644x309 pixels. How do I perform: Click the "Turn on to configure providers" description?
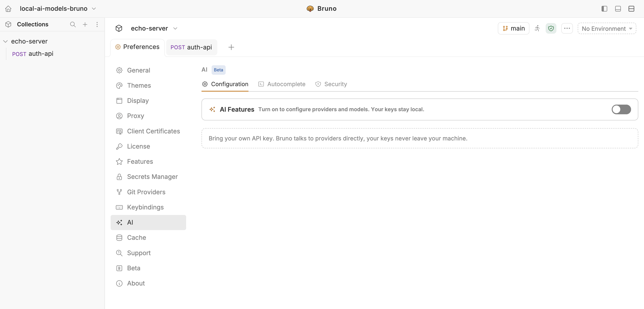point(341,109)
